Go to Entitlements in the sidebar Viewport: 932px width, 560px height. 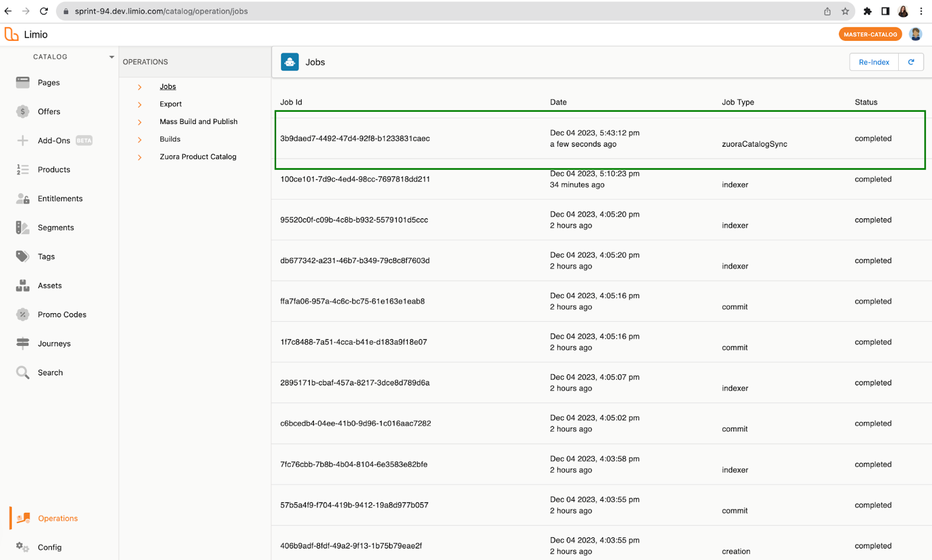click(x=60, y=199)
